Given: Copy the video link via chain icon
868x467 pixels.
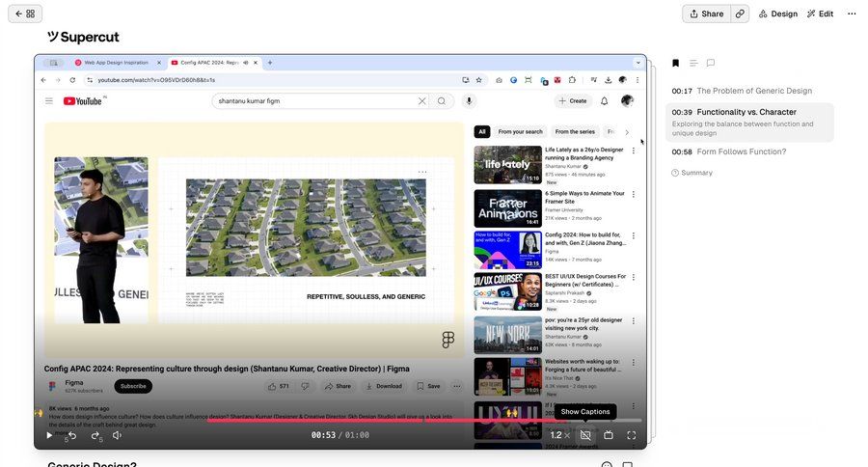Looking at the screenshot, I should (740, 14).
